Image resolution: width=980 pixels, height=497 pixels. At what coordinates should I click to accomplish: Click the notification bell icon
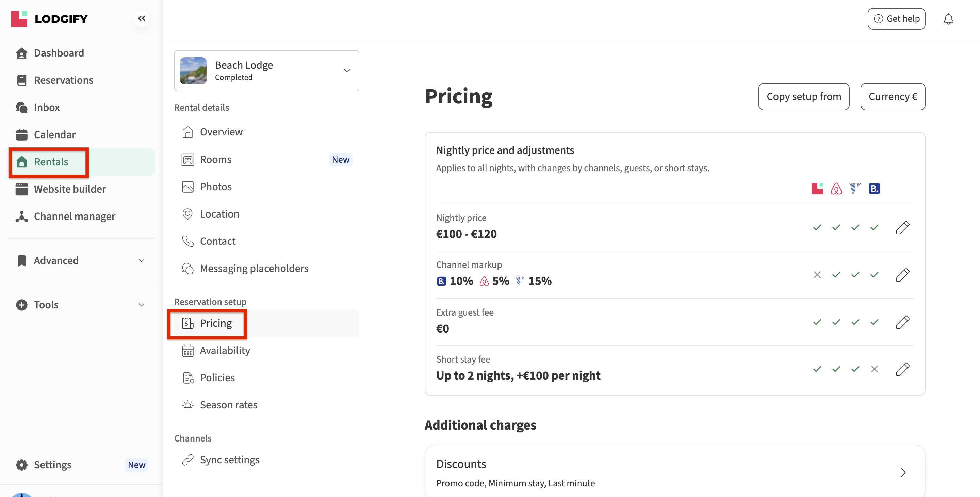click(x=948, y=19)
